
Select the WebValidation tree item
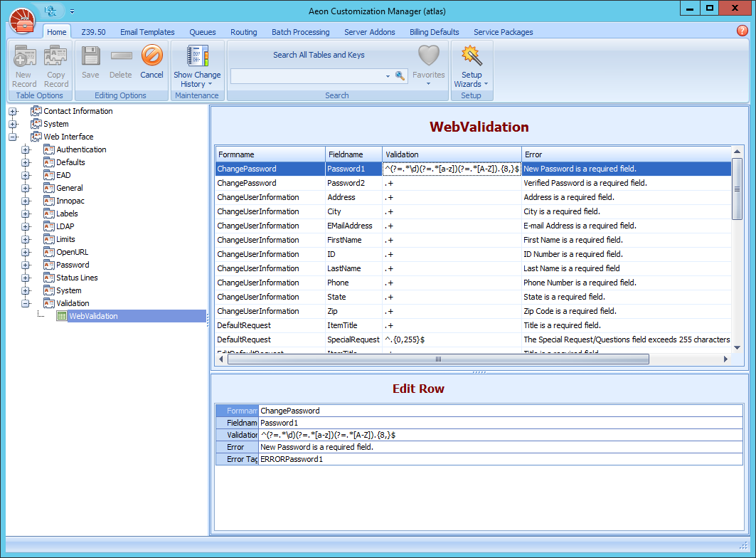[93, 316]
